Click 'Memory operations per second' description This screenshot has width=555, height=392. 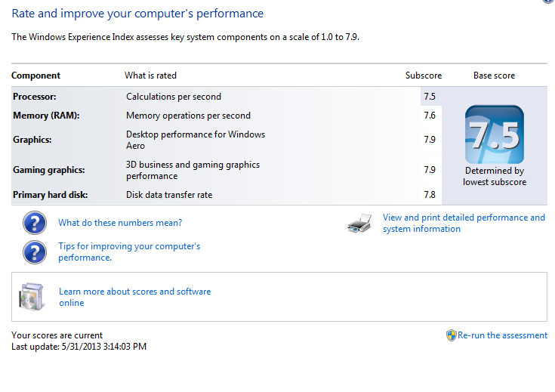point(188,116)
